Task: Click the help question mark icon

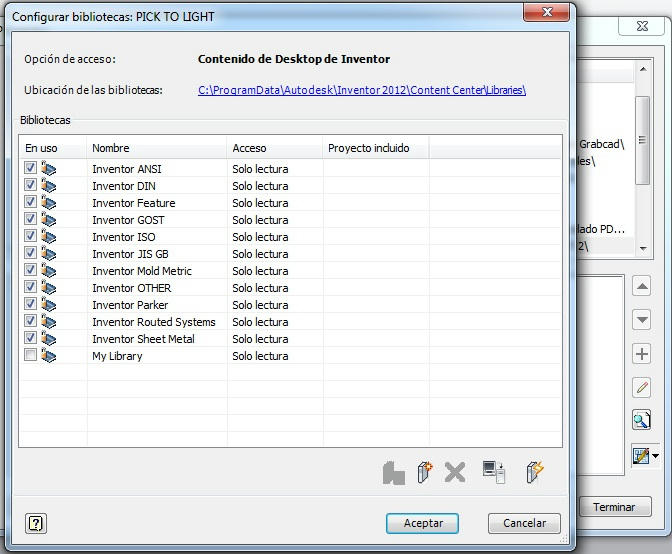Action: 36,523
